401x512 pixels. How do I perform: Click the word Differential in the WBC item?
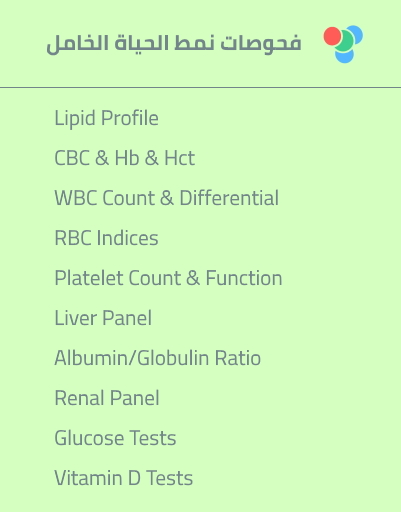coord(229,198)
